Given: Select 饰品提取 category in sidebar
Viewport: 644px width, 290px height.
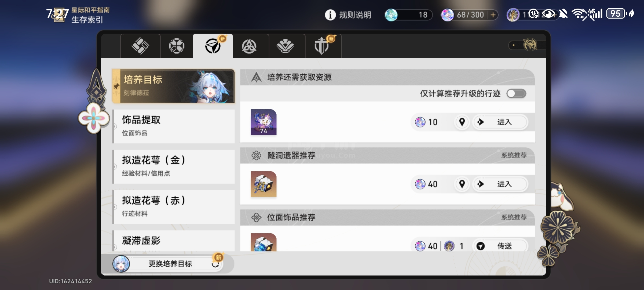Looking at the screenshot, I should pyautogui.click(x=174, y=126).
